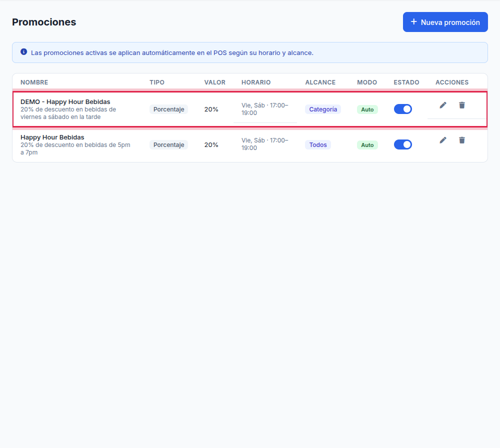
Task: Click description mentioning "viernes a sábado en la tarde"
Action: (68, 113)
